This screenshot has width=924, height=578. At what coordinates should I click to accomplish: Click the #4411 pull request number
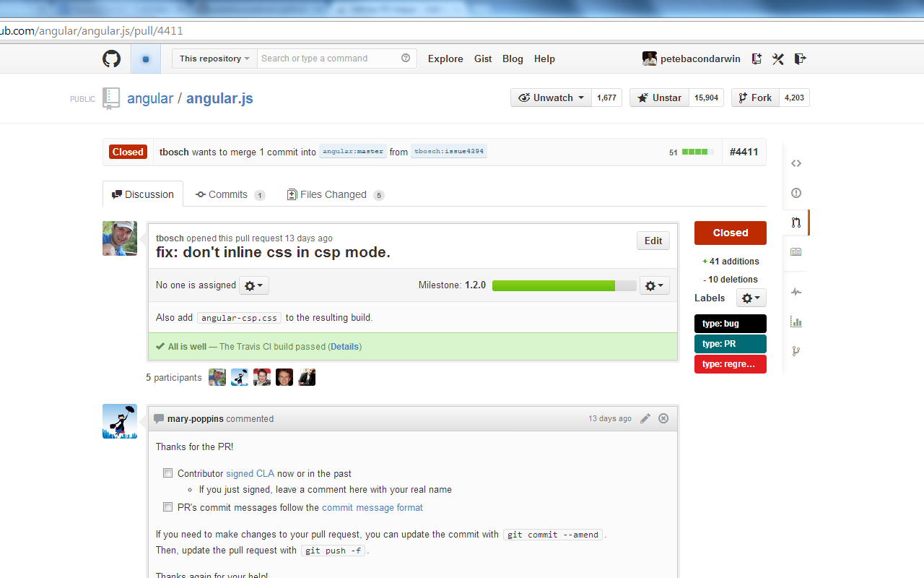744,152
